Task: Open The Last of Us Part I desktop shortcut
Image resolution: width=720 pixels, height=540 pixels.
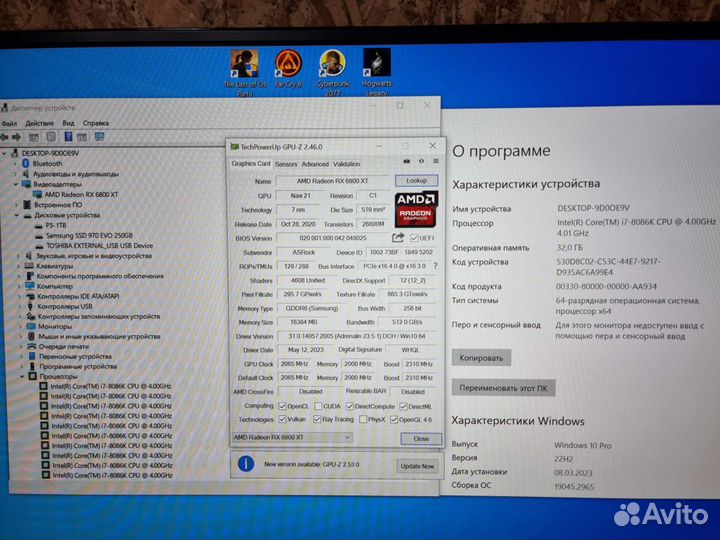Action: [x=245, y=71]
